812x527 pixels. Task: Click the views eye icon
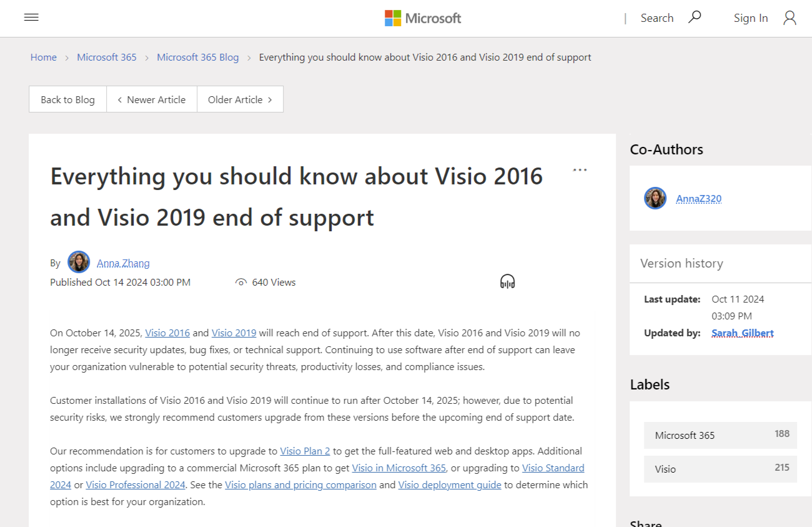click(x=241, y=282)
